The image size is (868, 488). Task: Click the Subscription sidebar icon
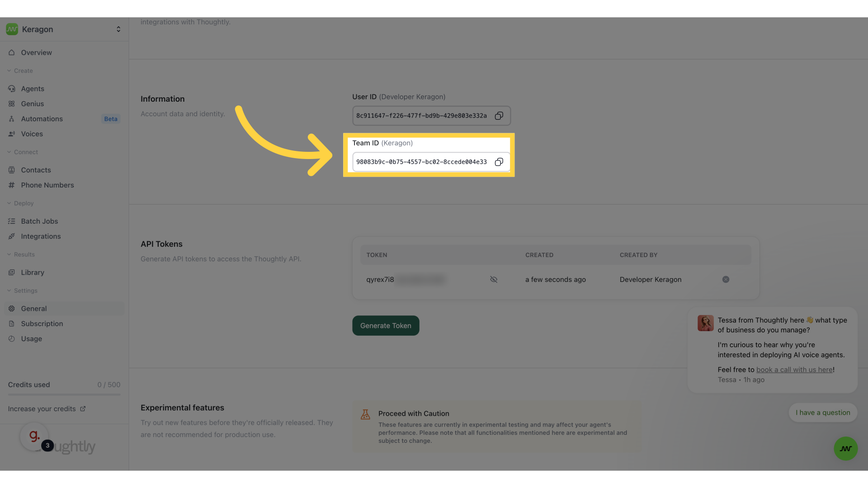pos(12,324)
